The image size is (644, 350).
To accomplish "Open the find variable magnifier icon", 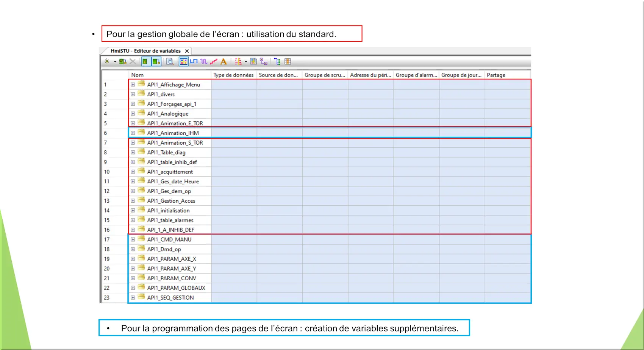I will pyautogui.click(x=170, y=61).
